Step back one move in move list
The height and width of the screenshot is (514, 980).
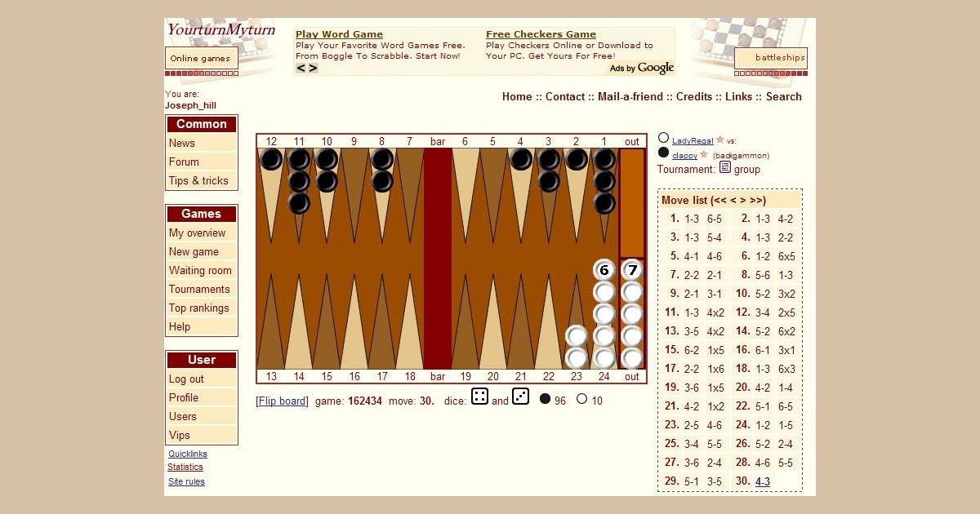[x=733, y=200]
